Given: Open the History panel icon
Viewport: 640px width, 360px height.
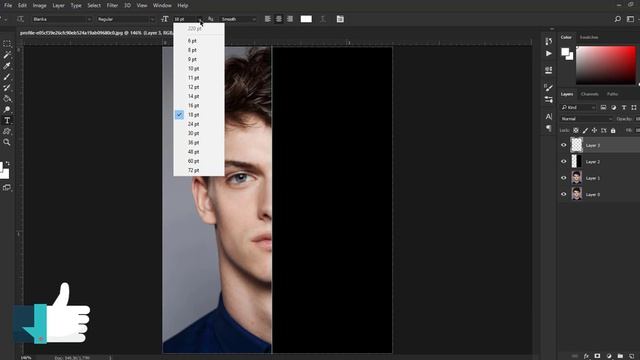Looking at the screenshot, I should point(549,41).
